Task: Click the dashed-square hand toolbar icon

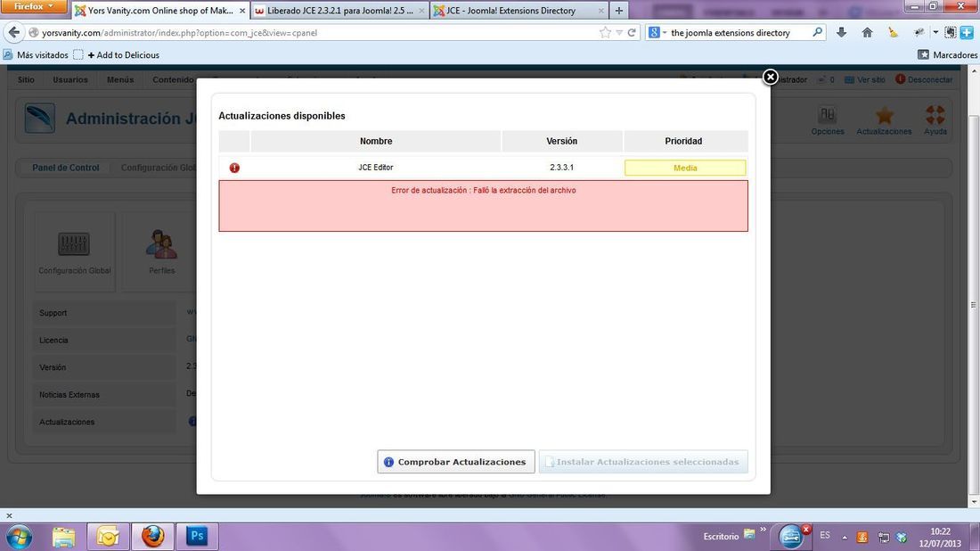Action: [950, 32]
